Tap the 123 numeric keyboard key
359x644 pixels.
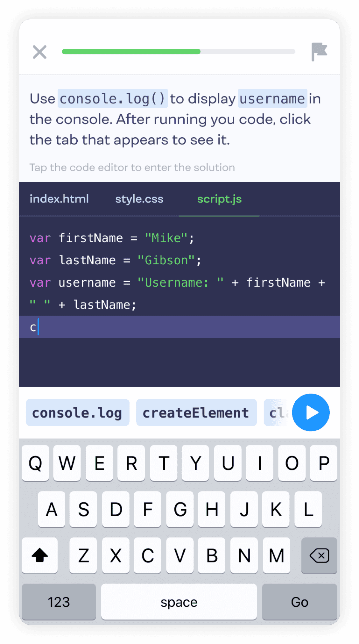tap(59, 602)
